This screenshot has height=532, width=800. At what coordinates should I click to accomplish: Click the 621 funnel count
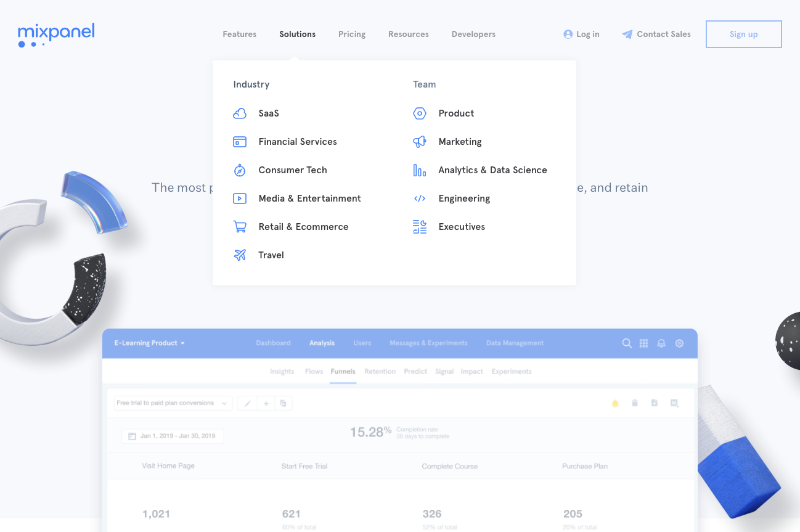coord(291,514)
